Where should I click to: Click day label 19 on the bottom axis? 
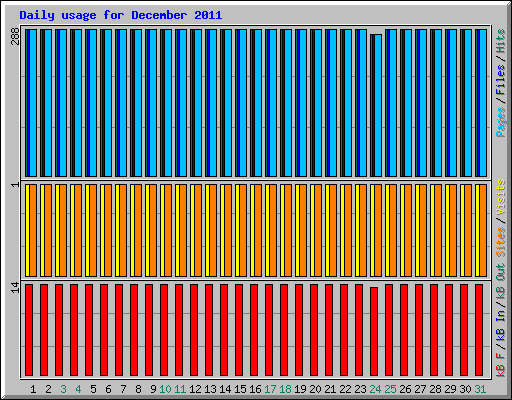click(x=300, y=389)
